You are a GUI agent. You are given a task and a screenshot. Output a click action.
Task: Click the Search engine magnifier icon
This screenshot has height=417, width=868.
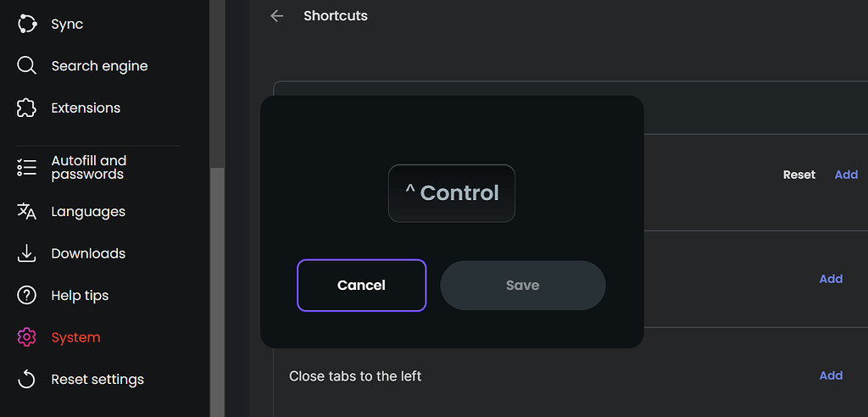(x=26, y=66)
